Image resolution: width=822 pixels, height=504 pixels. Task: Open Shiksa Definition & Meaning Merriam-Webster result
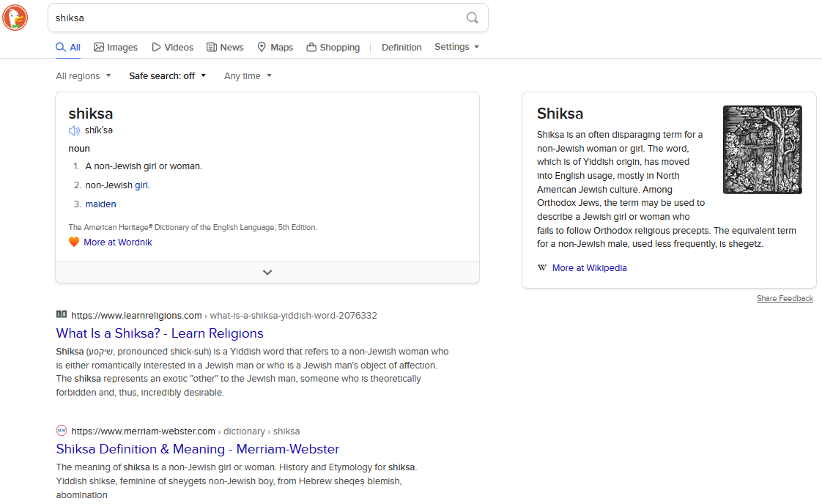(198, 449)
